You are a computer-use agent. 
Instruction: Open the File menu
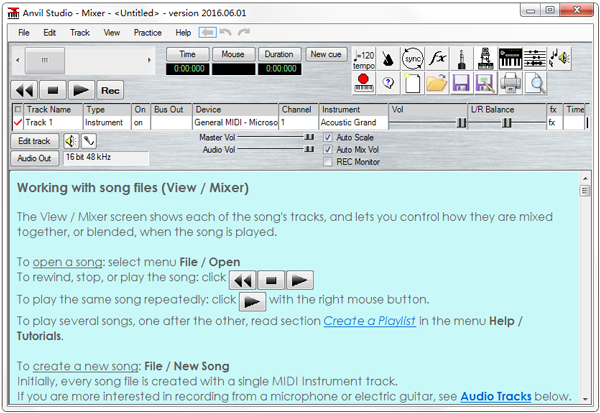pyautogui.click(x=24, y=33)
